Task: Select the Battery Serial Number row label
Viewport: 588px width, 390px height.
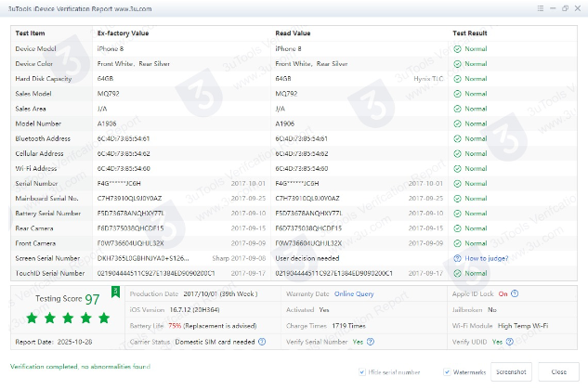Action: [46, 213]
